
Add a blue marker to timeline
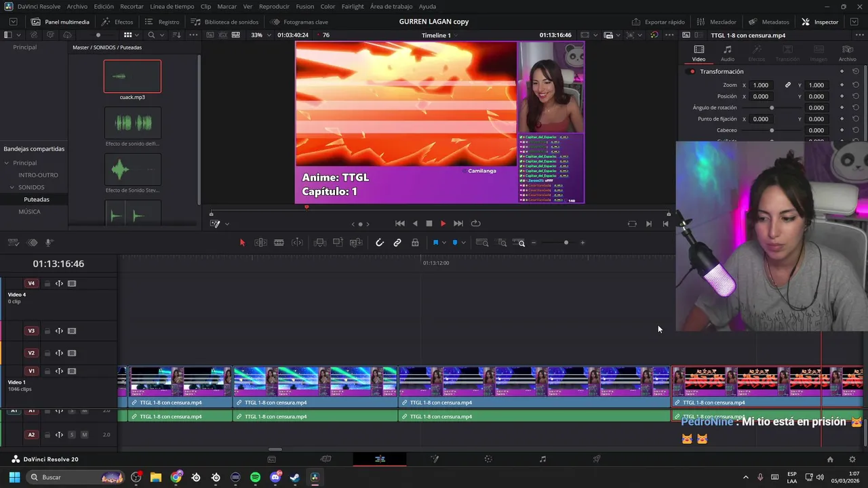coord(455,243)
